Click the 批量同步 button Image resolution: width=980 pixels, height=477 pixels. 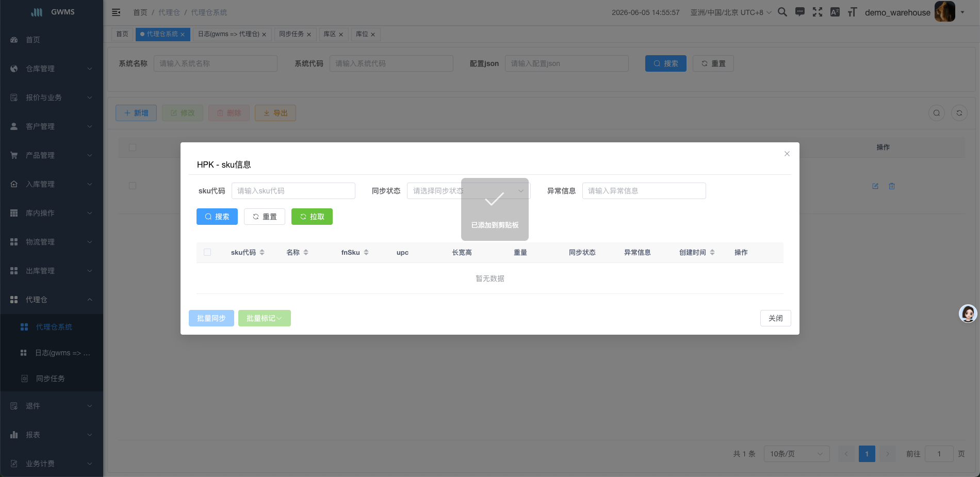(x=211, y=318)
